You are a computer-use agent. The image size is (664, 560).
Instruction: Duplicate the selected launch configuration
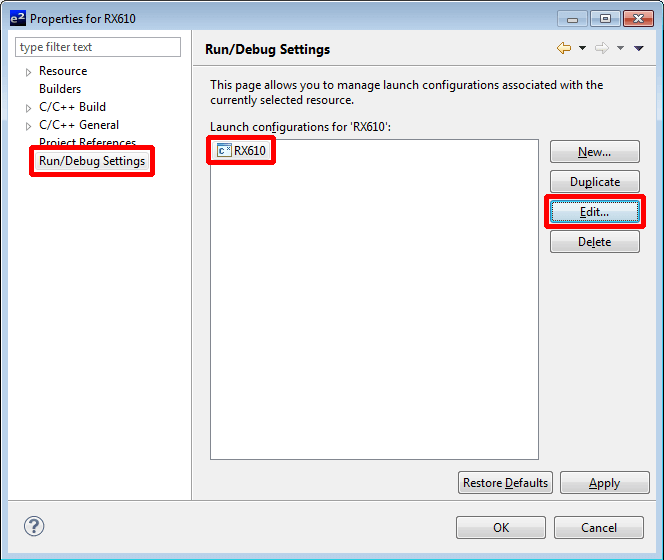click(x=594, y=182)
